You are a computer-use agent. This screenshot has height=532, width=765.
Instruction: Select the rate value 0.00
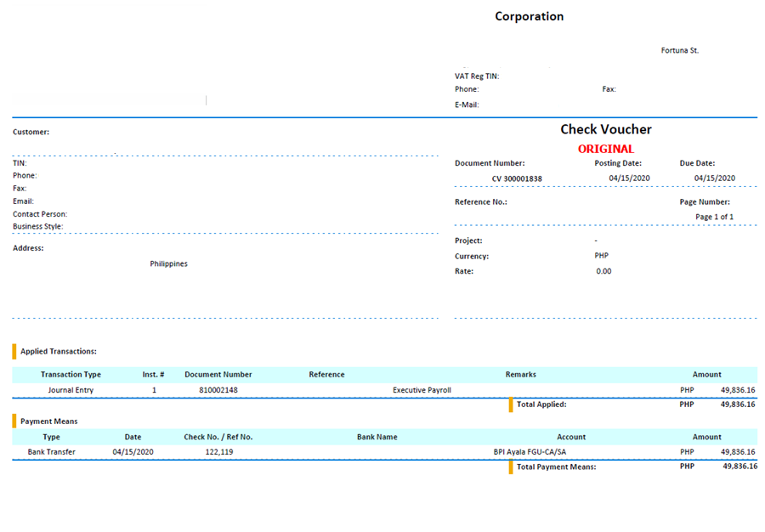click(603, 271)
